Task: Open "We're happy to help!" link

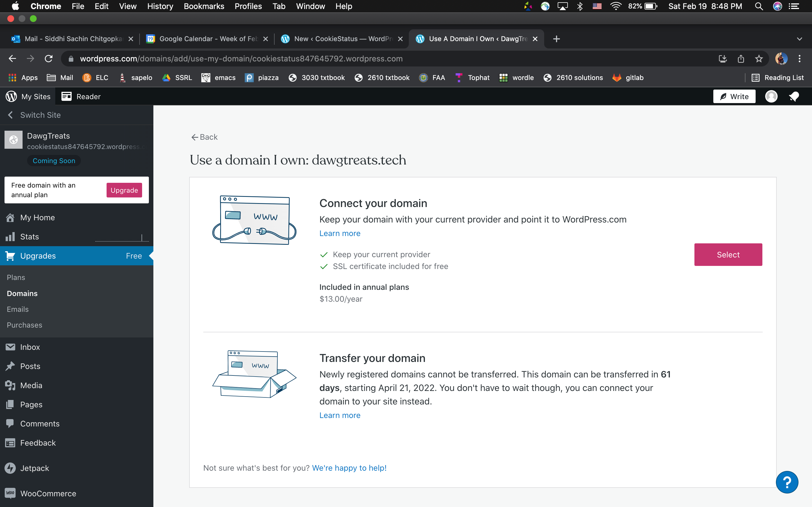Action: point(349,468)
